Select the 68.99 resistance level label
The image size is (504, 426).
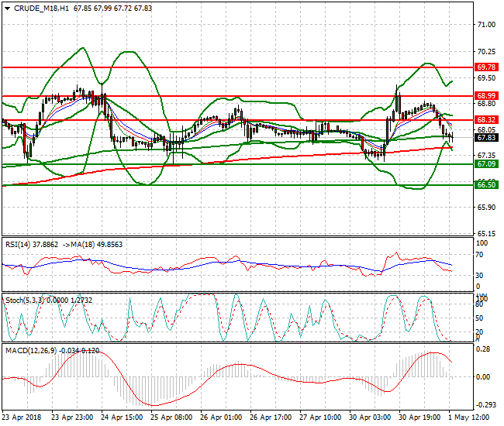(x=486, y=96)
